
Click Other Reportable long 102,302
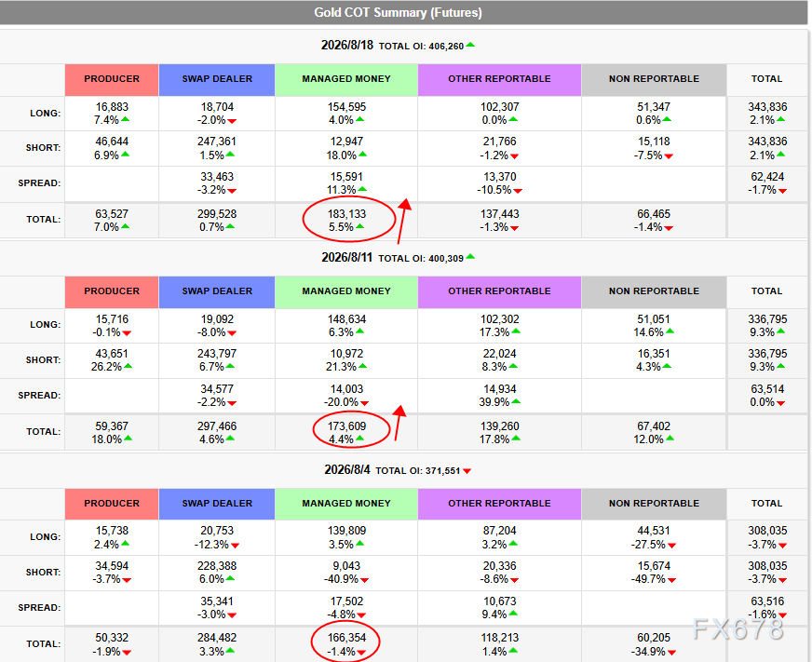tap(499, 319)
